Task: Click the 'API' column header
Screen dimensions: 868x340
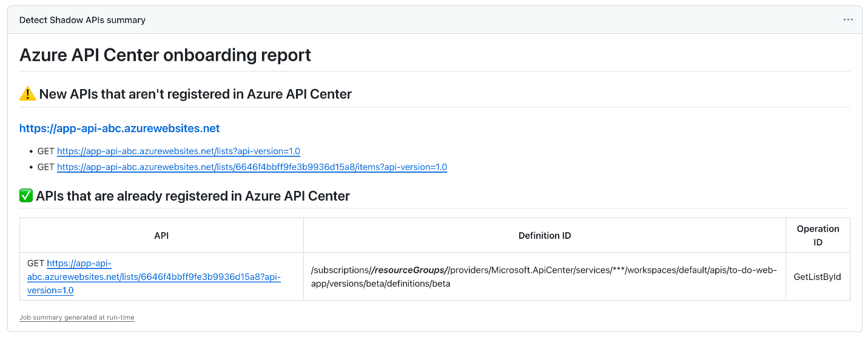Action: pos(161,236)
